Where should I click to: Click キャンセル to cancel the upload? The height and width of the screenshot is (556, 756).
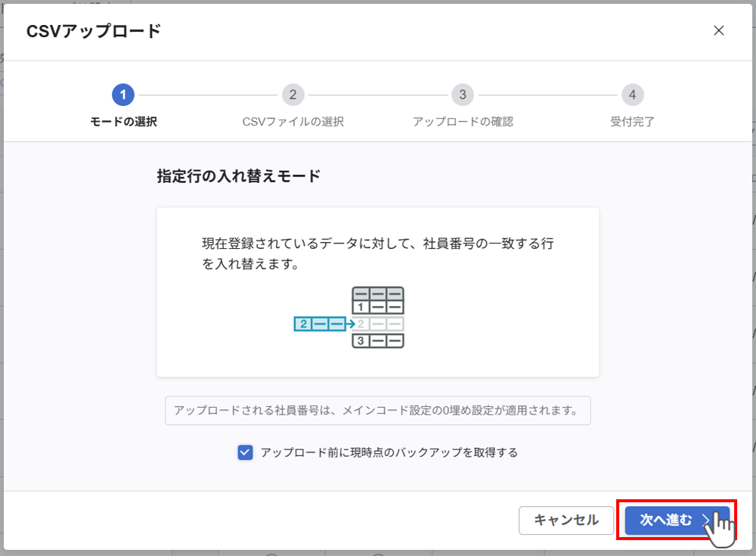566,520
